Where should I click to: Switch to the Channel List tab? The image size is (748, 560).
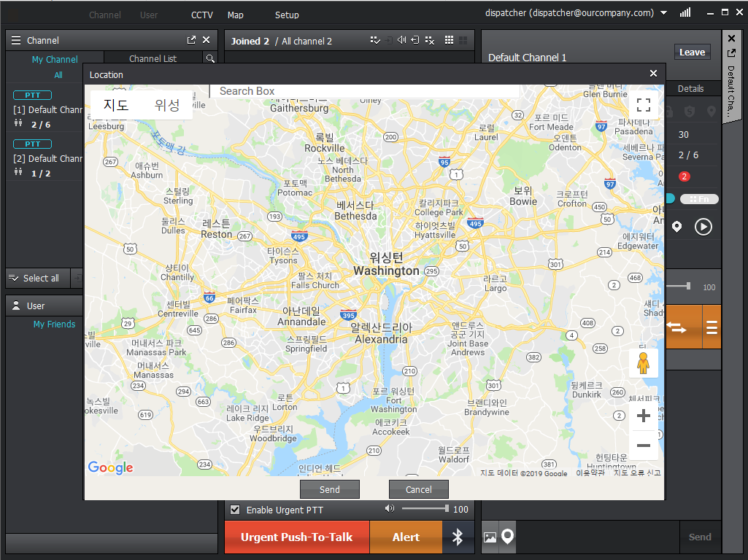[153, 59]
